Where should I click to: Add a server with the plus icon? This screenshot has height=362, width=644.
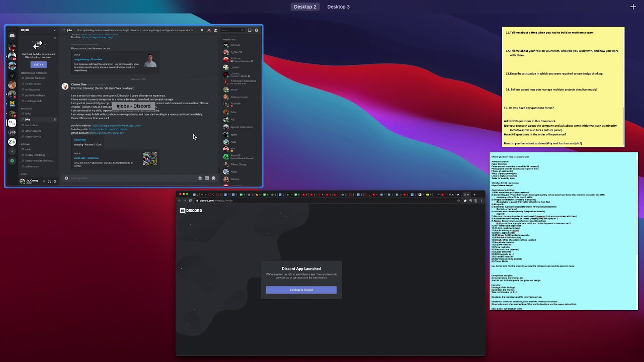[x=12, y=151]
